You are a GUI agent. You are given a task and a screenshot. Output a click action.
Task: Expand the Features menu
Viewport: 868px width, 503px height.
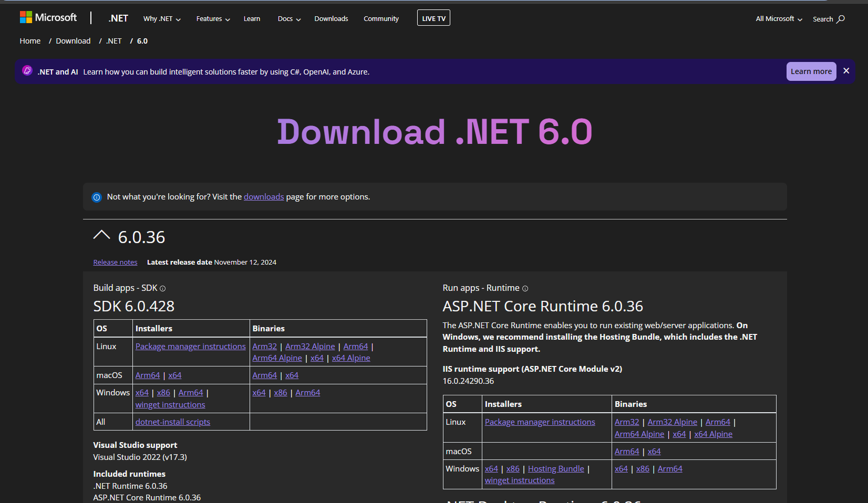pyautogui.click(x=213, y=19)
